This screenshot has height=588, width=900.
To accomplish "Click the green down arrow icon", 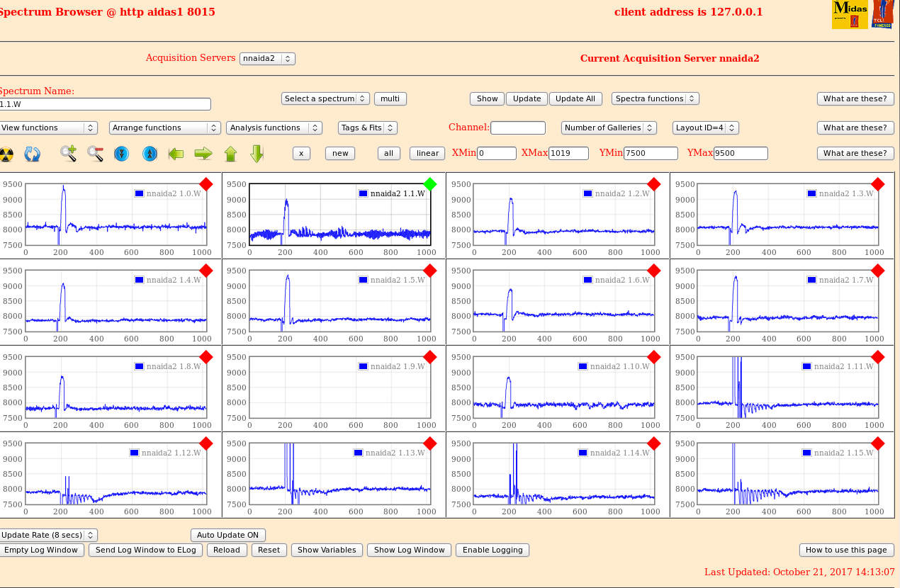I will 257,153.
